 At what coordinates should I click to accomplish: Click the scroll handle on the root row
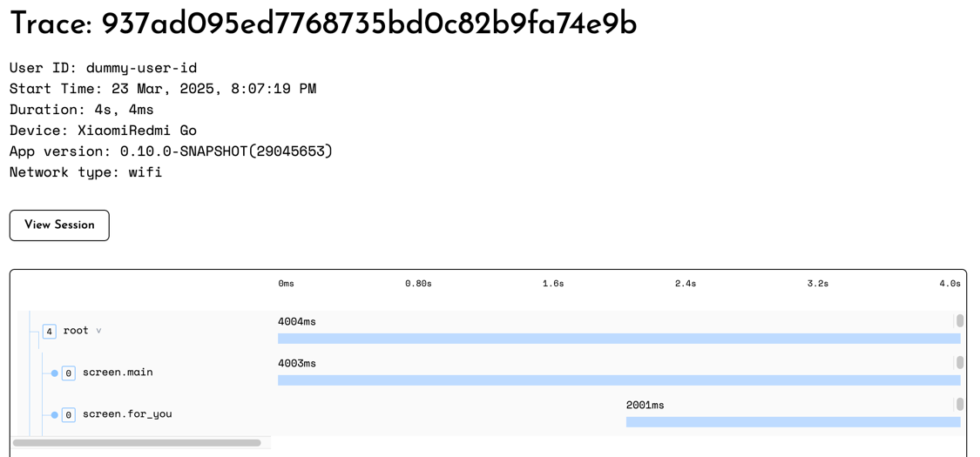(x=959, y=321)
